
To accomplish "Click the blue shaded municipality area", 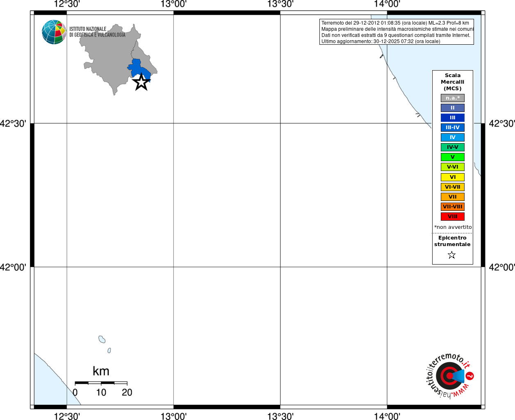I will pos(140,70).
